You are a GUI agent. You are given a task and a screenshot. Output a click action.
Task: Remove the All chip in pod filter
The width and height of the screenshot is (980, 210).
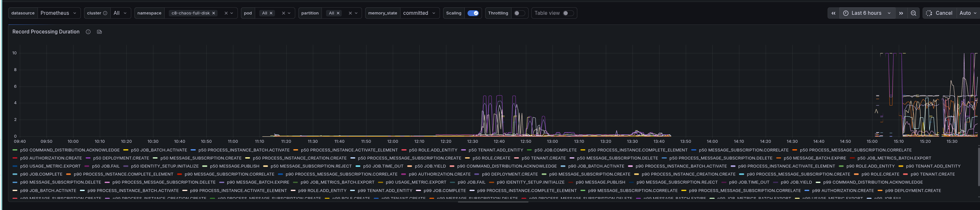(x=271, y=13)
